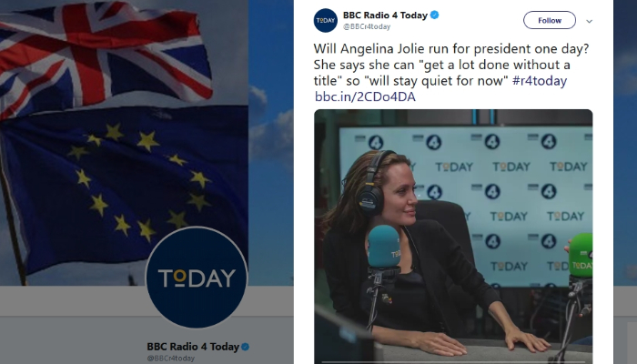Click the Today avatar in the tweet header

click(326, 20)
